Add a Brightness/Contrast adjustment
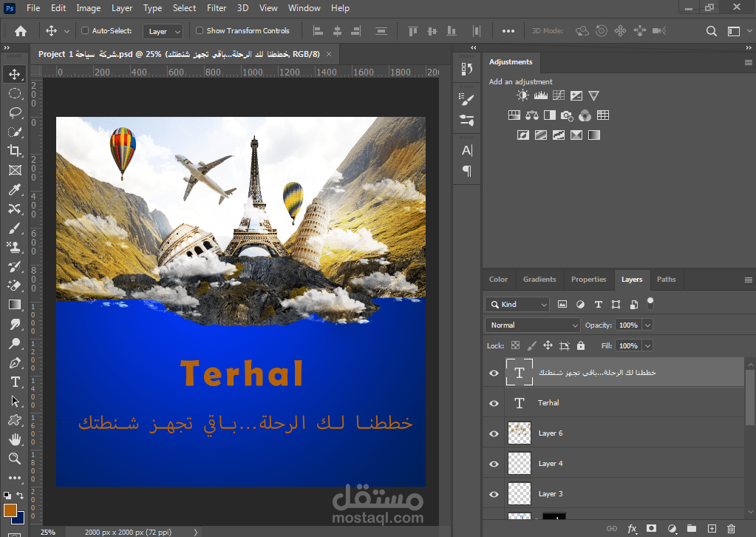Screen dimensions: 756x537 click(x=522, y=95)
